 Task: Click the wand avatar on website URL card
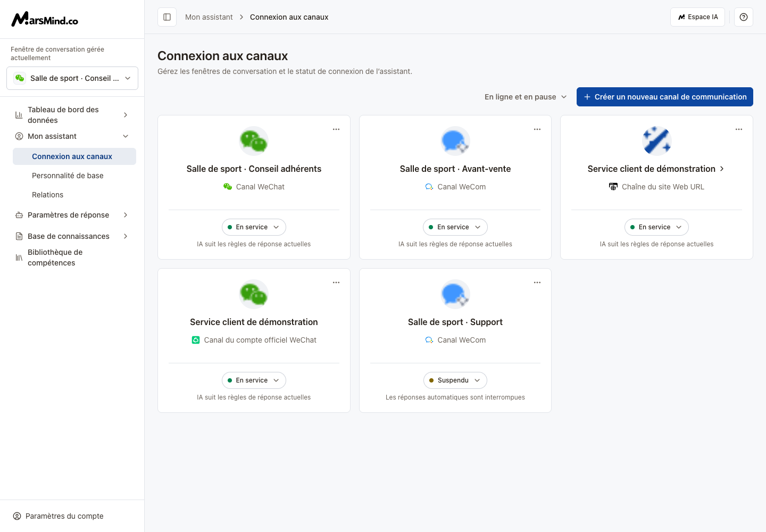pyautogui.click(x=656, y=141)
